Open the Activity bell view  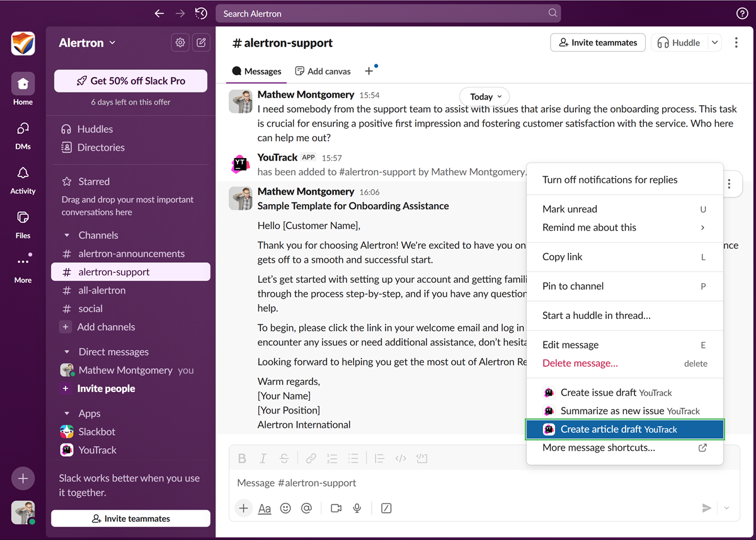click(23, 180)
